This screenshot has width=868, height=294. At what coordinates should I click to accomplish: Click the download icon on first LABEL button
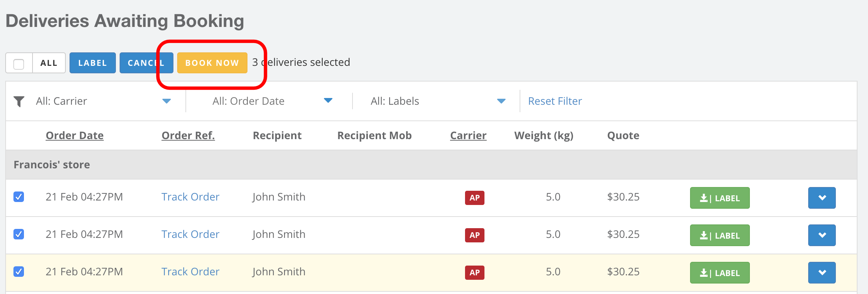pyautogui.click(x=704, y=198)
